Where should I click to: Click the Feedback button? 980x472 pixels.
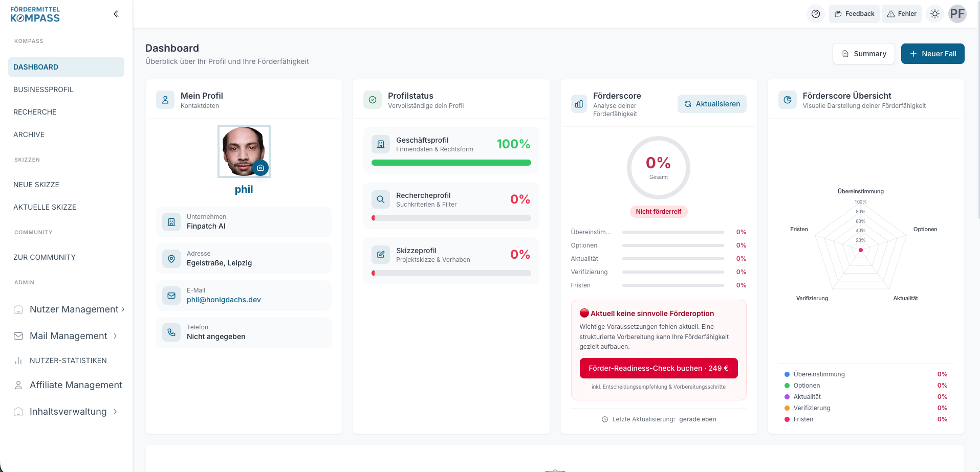[x=855, y=14]
